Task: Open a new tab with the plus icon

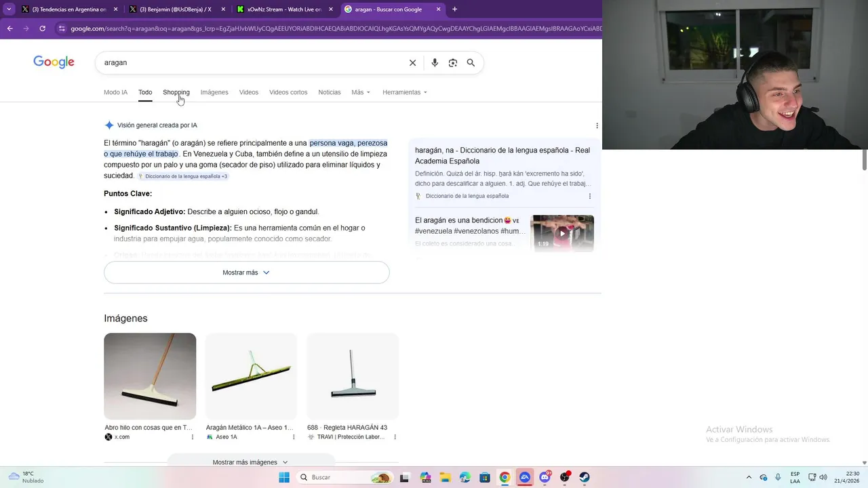Action: tap(454, 9)
